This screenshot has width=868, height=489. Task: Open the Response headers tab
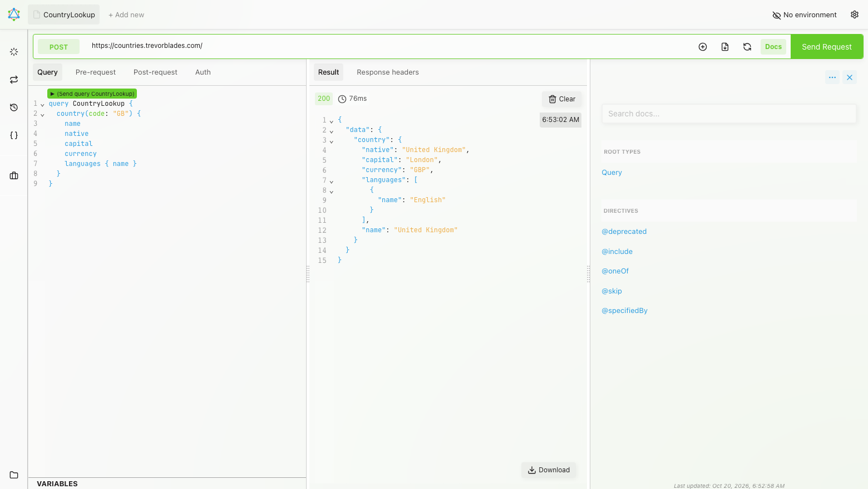click(388, 72)
